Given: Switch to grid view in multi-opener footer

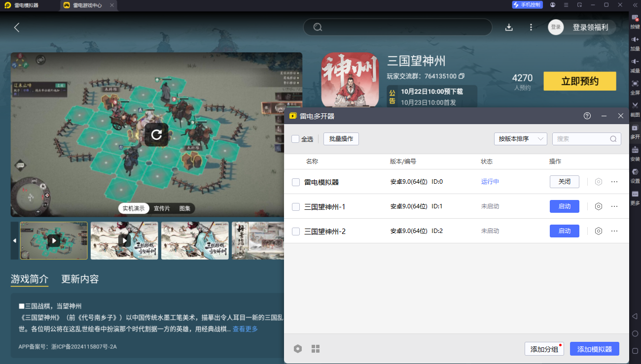Looking at the screenshot, I should 316,349.
